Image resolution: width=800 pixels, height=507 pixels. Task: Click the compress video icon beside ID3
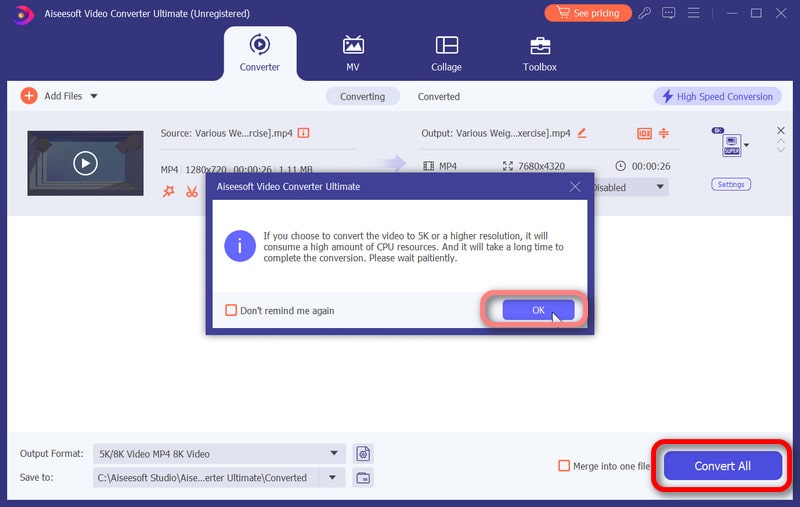tap(662, 133)
